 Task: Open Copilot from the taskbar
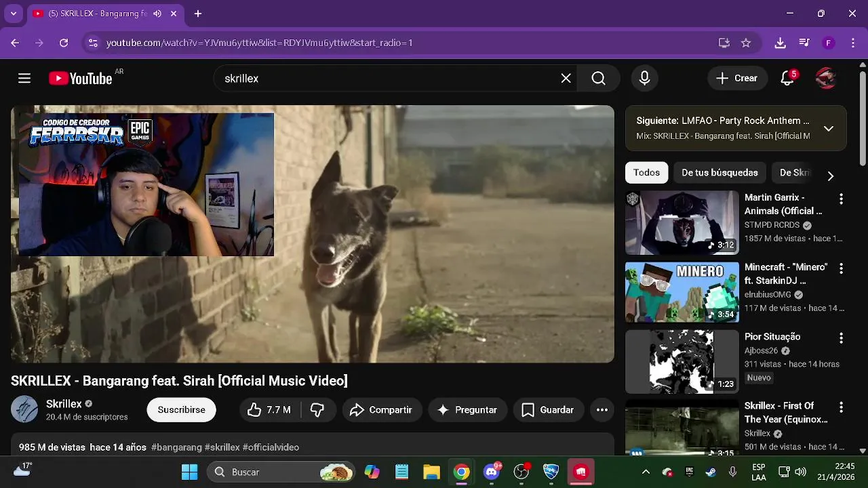click(372, 472)
